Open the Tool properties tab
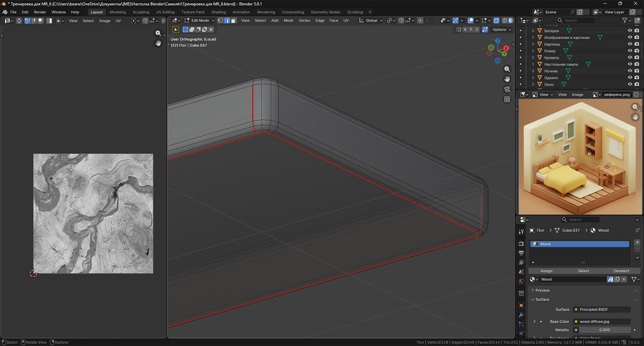This screenshot has width=644, height=346. [521, 232]
